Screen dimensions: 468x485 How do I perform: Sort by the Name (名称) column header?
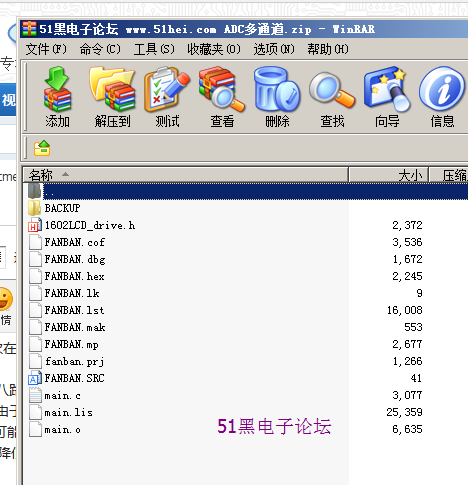point(186,175)
